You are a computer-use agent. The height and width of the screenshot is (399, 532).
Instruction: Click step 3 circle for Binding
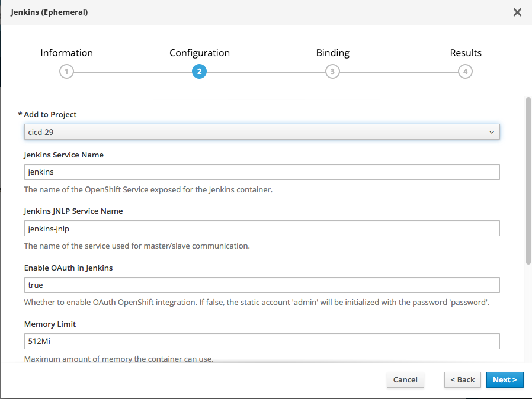click(332, 72)
